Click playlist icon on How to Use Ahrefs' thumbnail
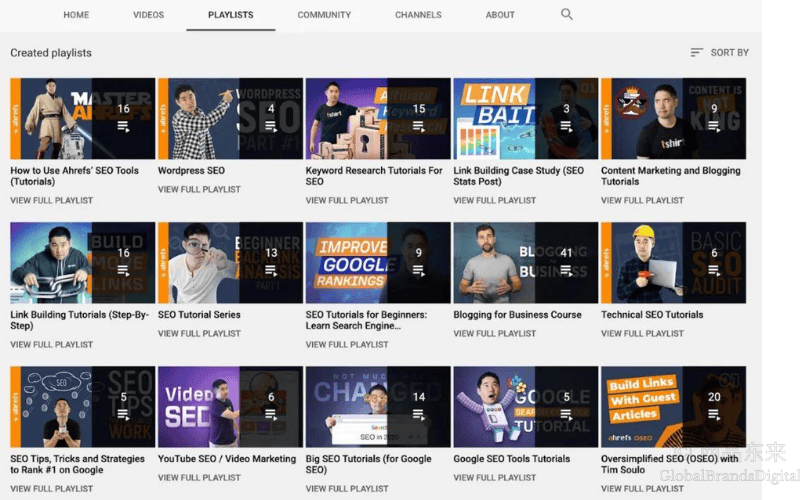 click(x=123, y=126)
